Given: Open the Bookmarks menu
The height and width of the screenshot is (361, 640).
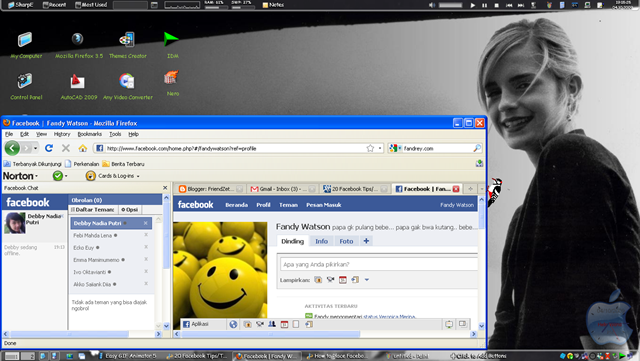Looking at the screenshot, I should click(89, 134).
